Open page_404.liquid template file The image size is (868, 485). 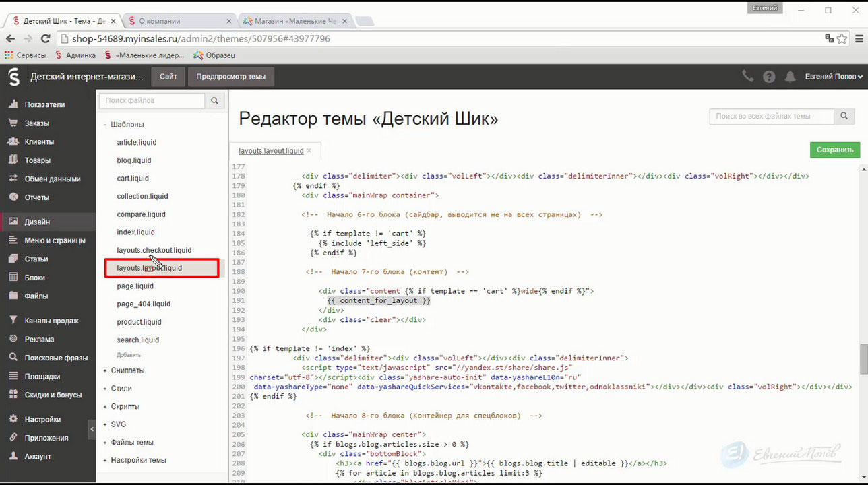pyautogui.click(x=144, y=304)
